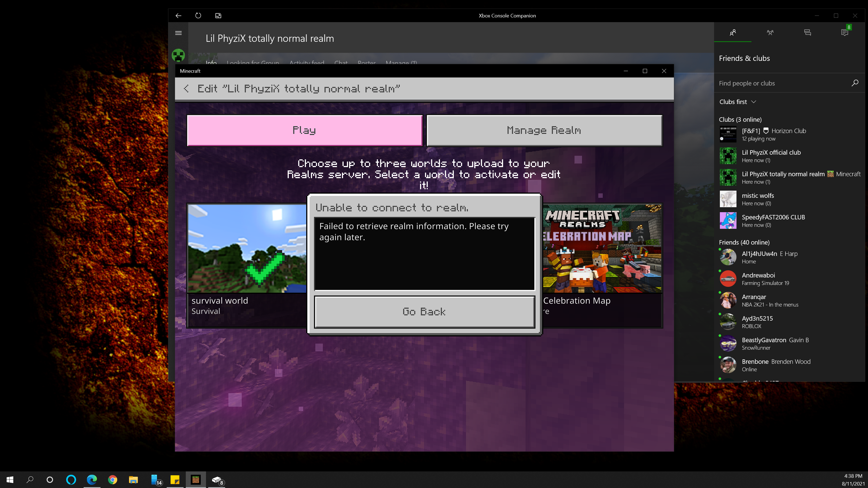
Task: Open the Manage Realm tab
Action: 544,130
